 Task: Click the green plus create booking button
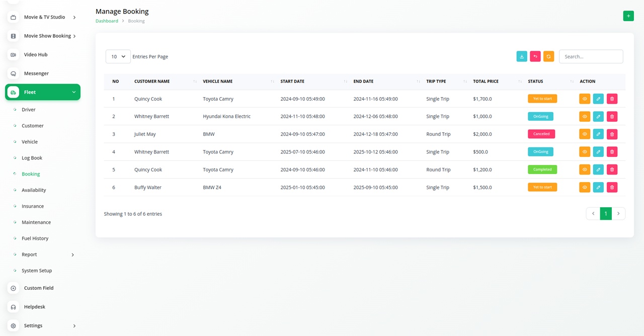(x=628, y=16)
